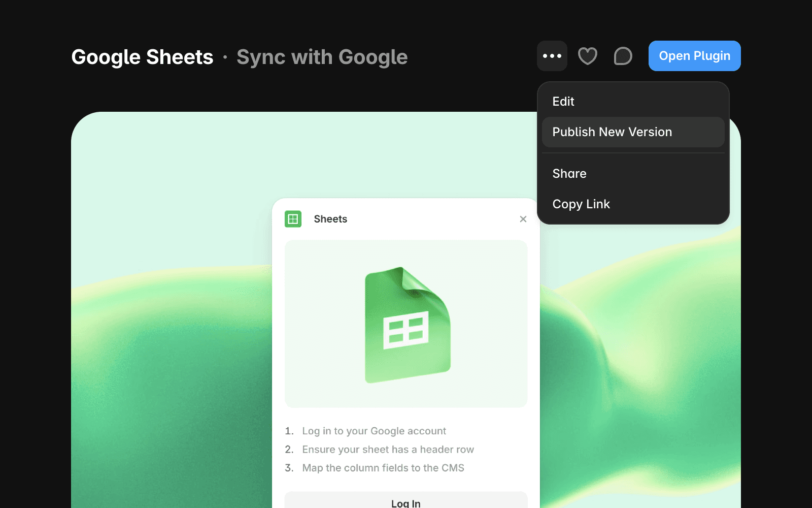The width and height of the screenshot is (812, 508).
Task: Click the Sheets dialog title text
Action: (x=330, y=219)
